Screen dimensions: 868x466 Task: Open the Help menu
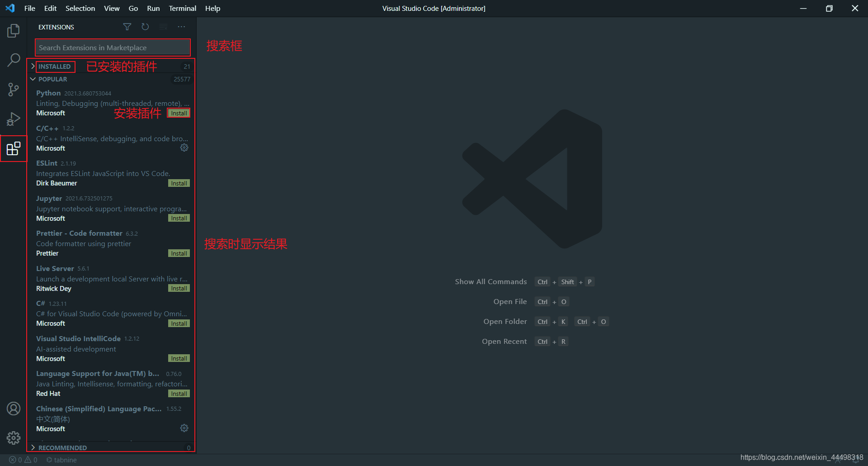click(x=212, y=8)
